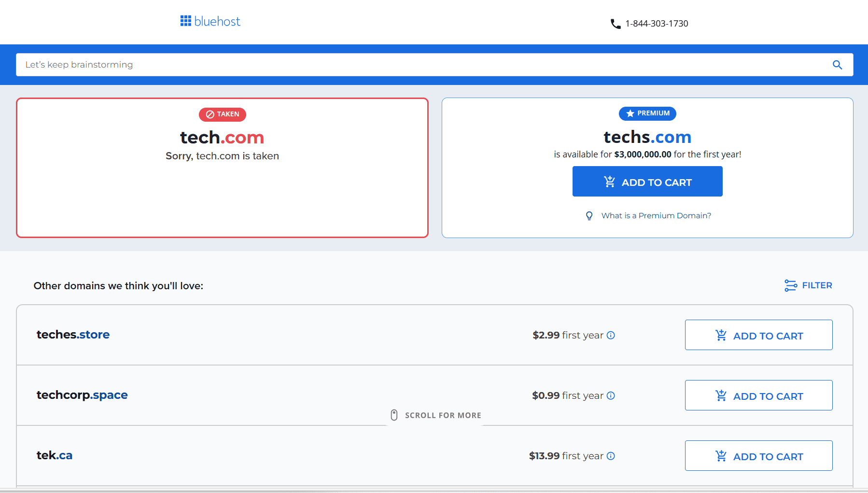Click the phone receiver icon in the header

615,23
